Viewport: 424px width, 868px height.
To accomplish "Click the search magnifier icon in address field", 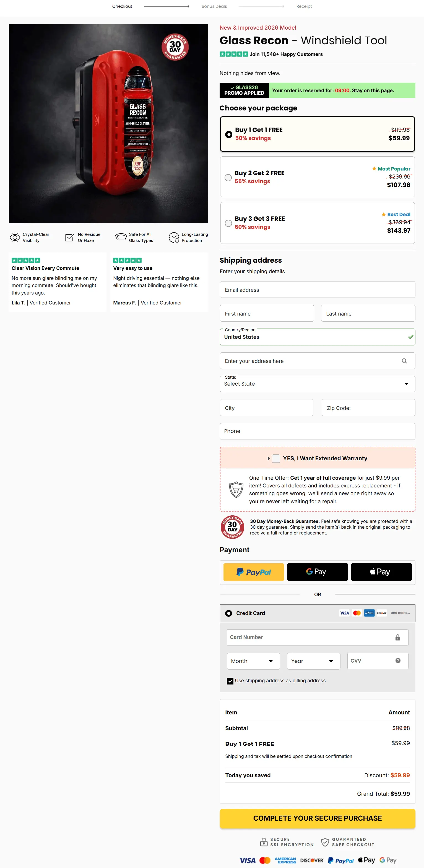I will [404, 361].
